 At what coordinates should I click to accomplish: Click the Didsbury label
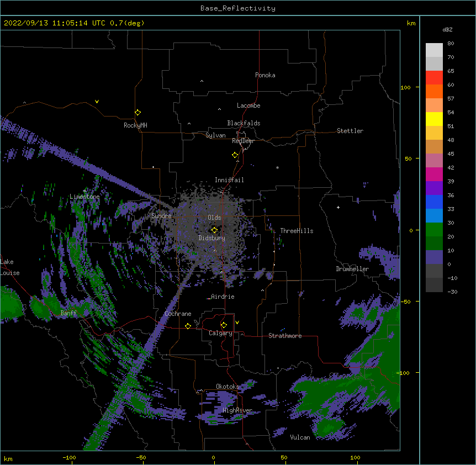[x=211, y=238]
